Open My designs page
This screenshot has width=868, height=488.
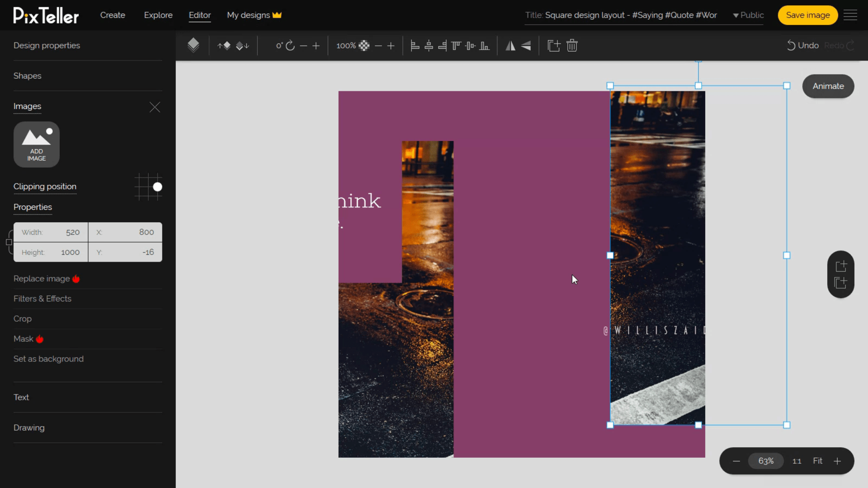pyautogui.click(x=254, y=15)
